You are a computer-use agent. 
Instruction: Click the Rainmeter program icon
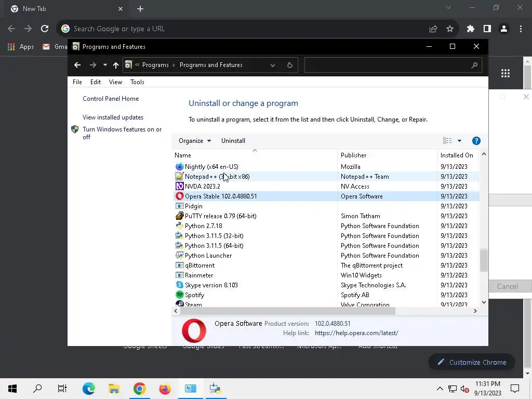click(179, 275)
